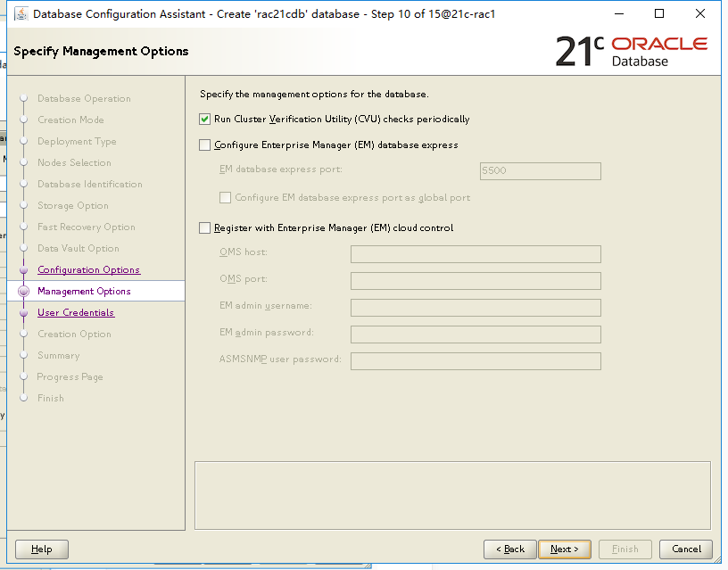Check Register with Enterprise Manager cloud control
Screen dimensions: 728x570
pyautogui.click(x=205, y=227)
